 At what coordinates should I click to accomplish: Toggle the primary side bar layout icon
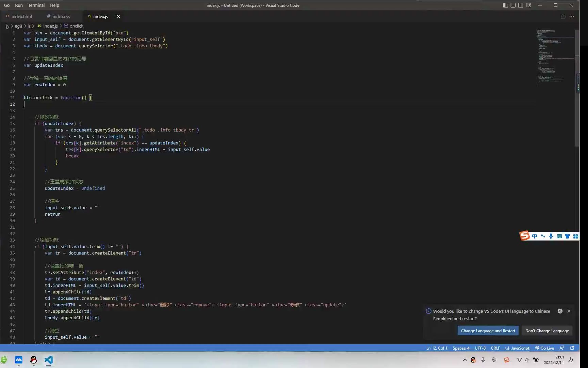pyautogui.click(x=506, y=5)
